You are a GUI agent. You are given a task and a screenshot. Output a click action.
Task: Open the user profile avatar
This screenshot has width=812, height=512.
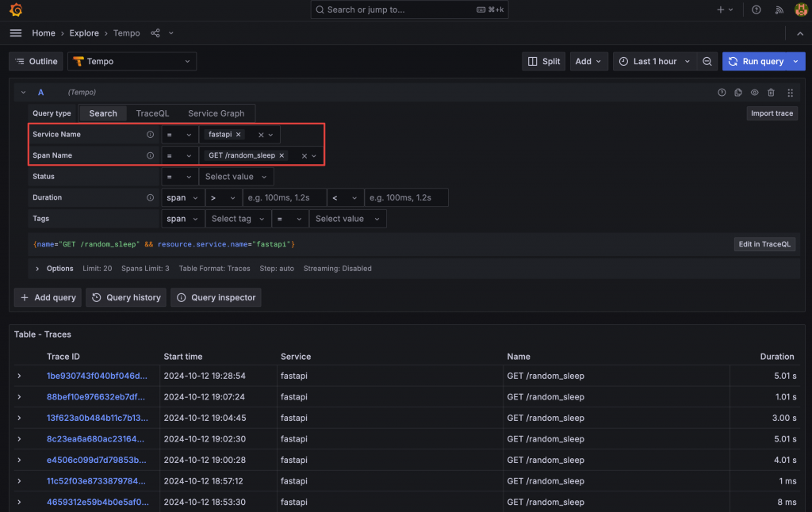coord(801,10)
